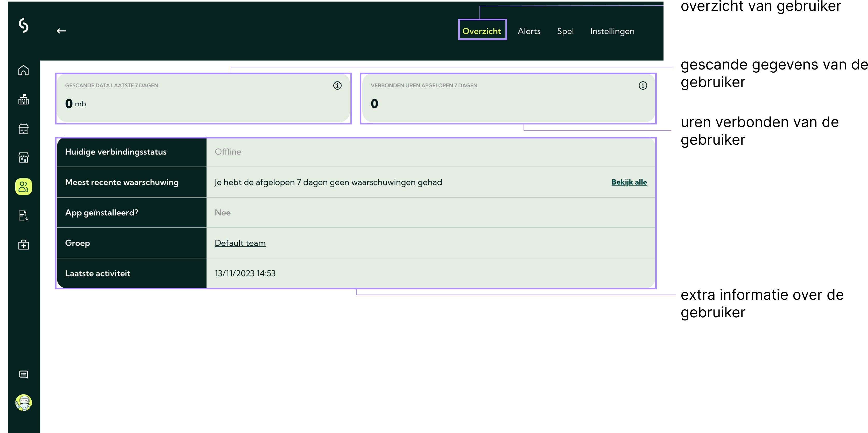Viewport: 868px width, 433px height.
Task: Open the Default team group link
Action: click(240, 243)
